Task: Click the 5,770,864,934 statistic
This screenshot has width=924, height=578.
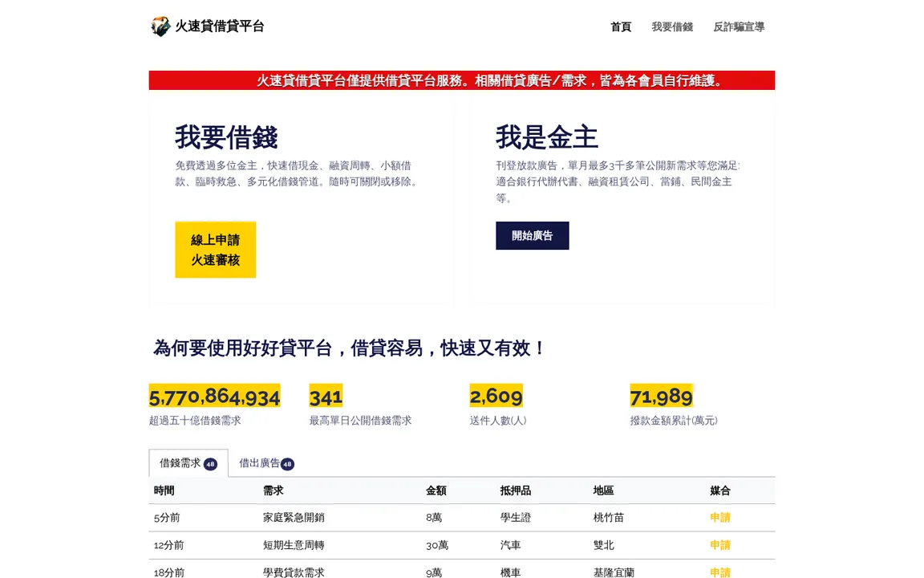Action: coord(214,396)
